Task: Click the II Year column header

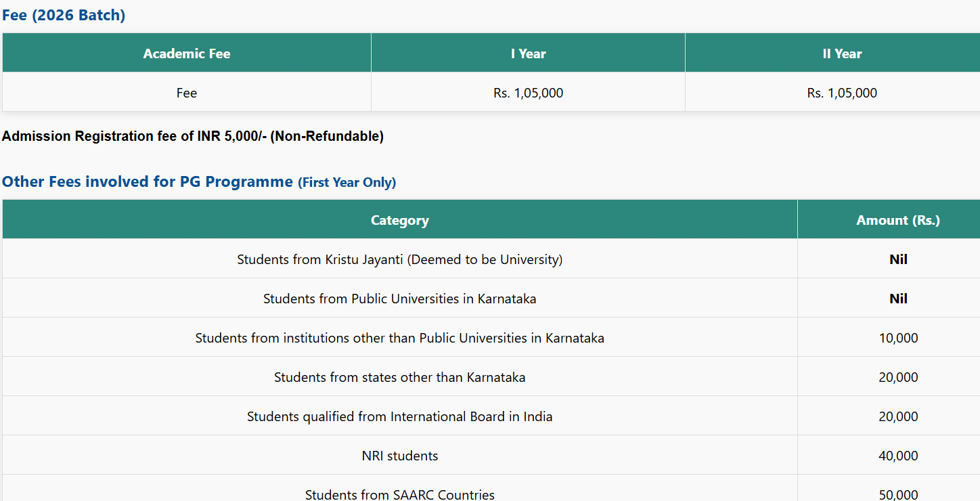Action: 842,53
